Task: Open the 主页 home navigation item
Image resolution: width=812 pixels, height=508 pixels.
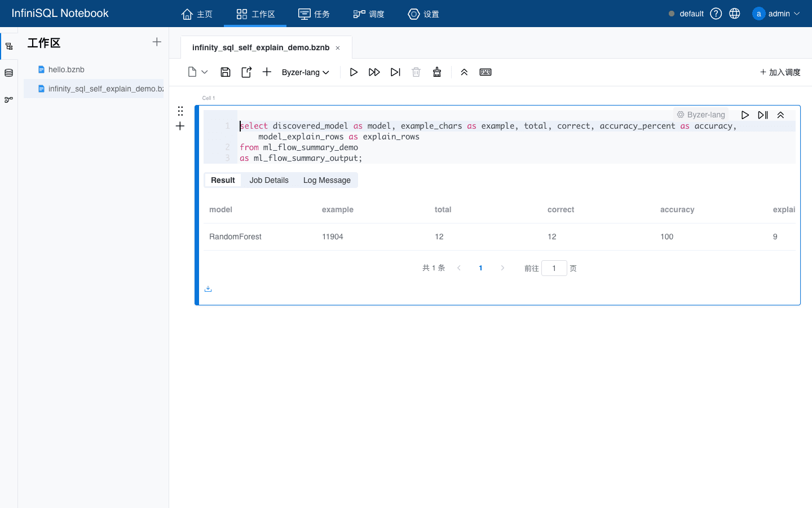Action: click(x=197, y=14)
